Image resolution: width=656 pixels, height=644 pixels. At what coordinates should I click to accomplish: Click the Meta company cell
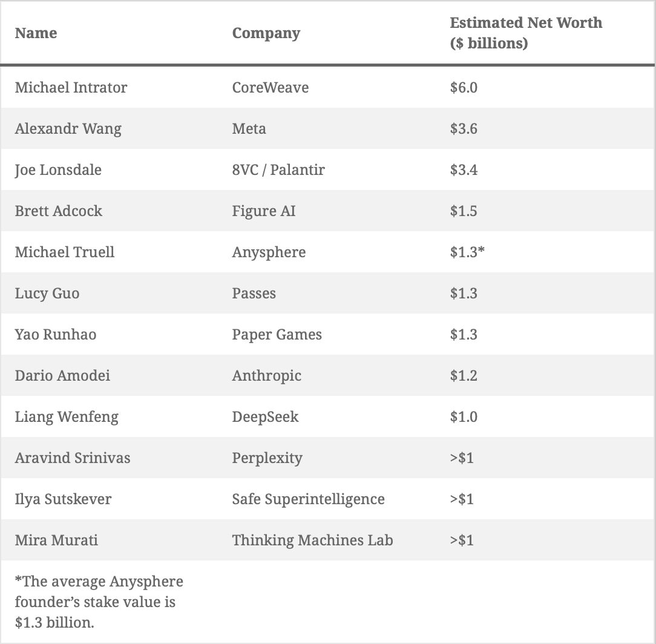pos(249,128)
